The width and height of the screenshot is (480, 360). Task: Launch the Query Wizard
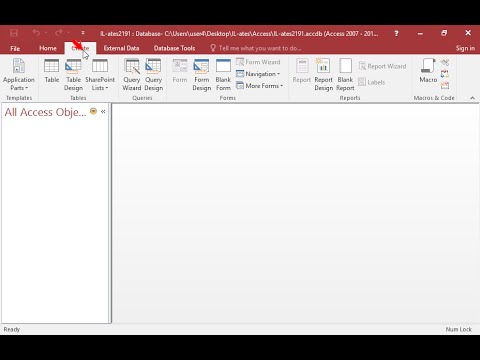click(132, 75)
